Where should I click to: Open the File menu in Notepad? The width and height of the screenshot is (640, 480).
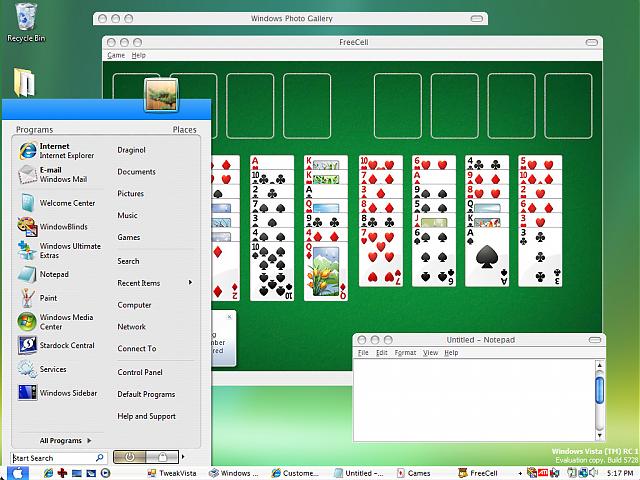pos(363,352)
